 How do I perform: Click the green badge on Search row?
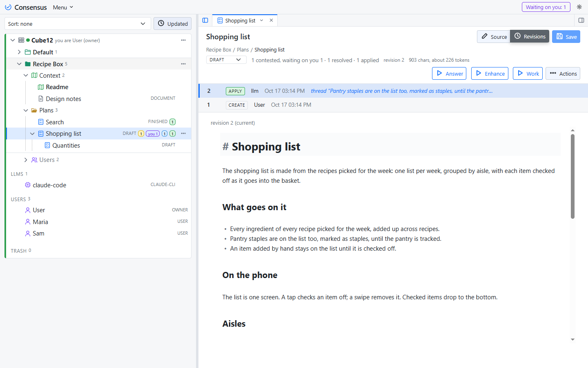[x=173, y=122]
